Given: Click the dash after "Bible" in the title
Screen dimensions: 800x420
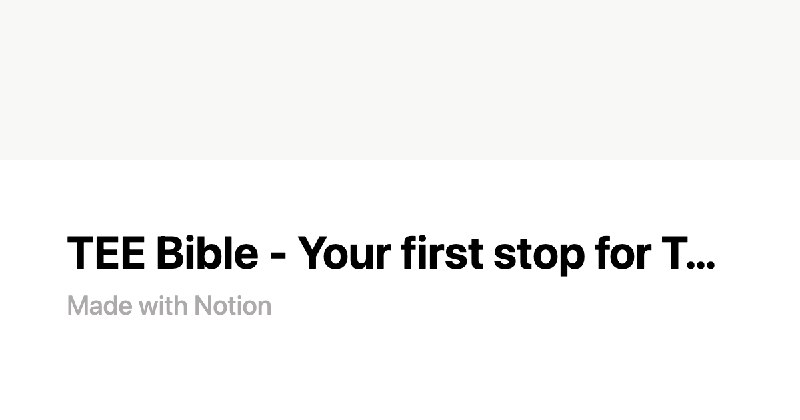Looking at the screenshot, I should click(x=278, y=258).
